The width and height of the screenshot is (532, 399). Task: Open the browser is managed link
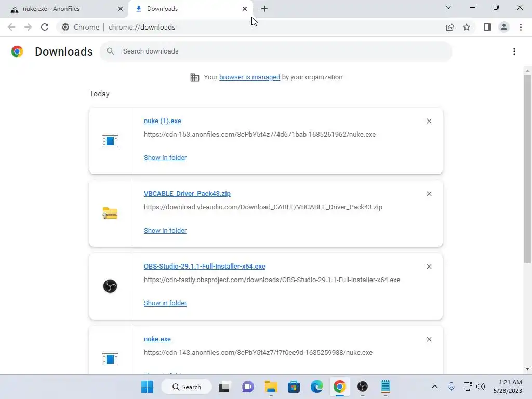point(250,77)
